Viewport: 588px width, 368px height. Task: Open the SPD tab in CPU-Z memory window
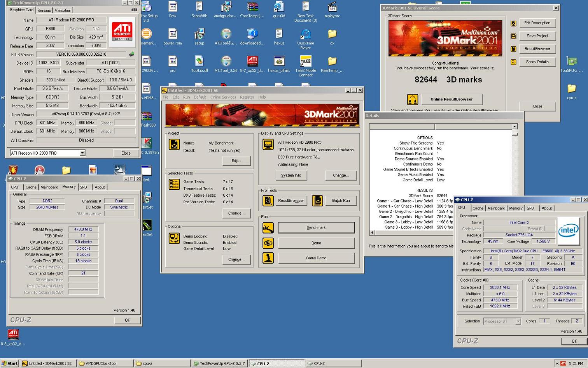[x=84, y=187]
